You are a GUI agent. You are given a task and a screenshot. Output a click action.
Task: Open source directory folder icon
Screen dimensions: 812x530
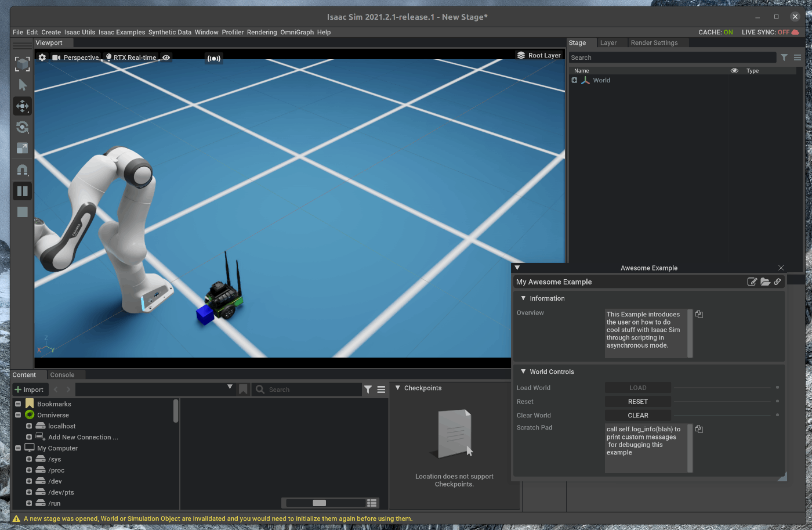point(766,282)
